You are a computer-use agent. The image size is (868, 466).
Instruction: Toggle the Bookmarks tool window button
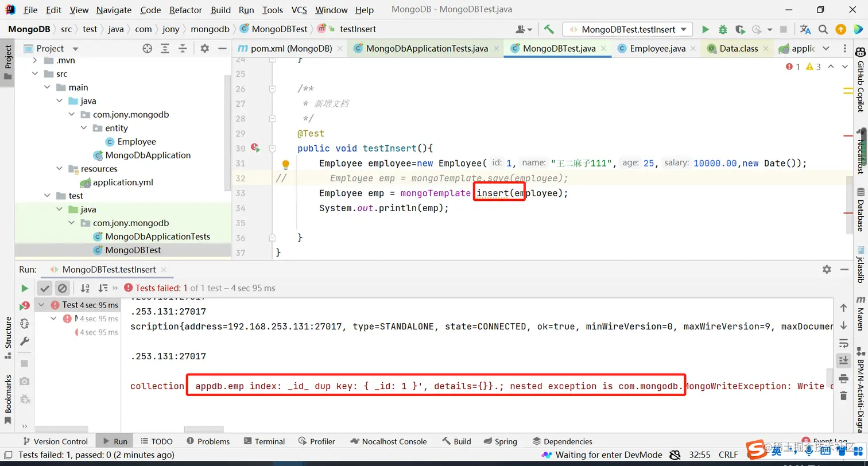pyautogui.click(x=7, y=400)
